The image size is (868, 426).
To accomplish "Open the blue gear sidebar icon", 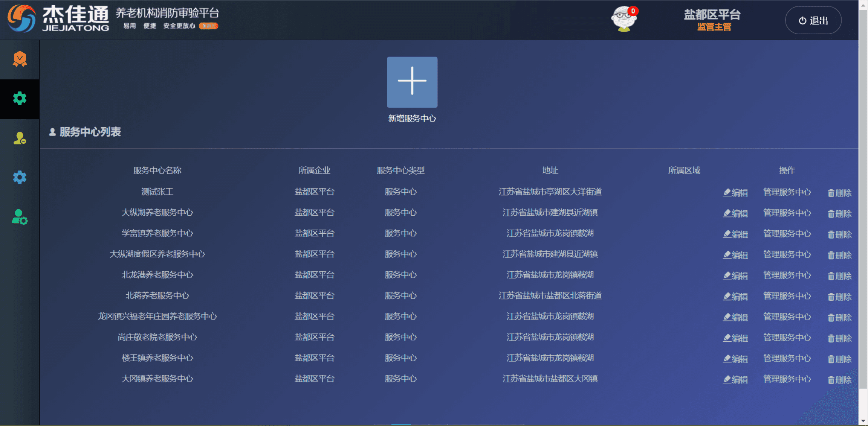I will (x=20, y=177).
